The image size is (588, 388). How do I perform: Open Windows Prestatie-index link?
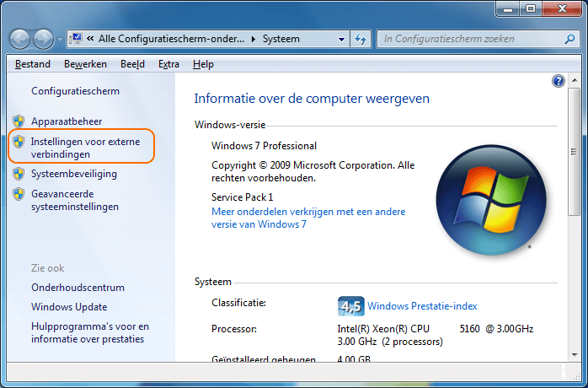click(422, 306)
